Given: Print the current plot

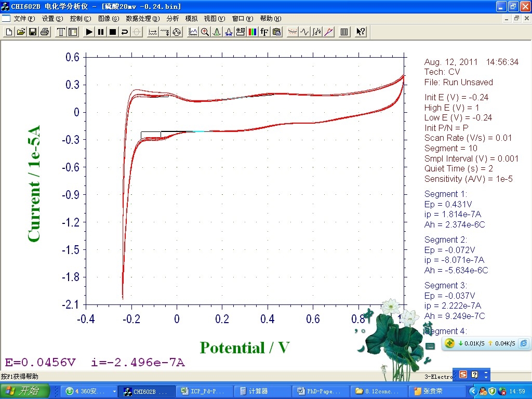Looking at the screenshot, I should (45, 32).
